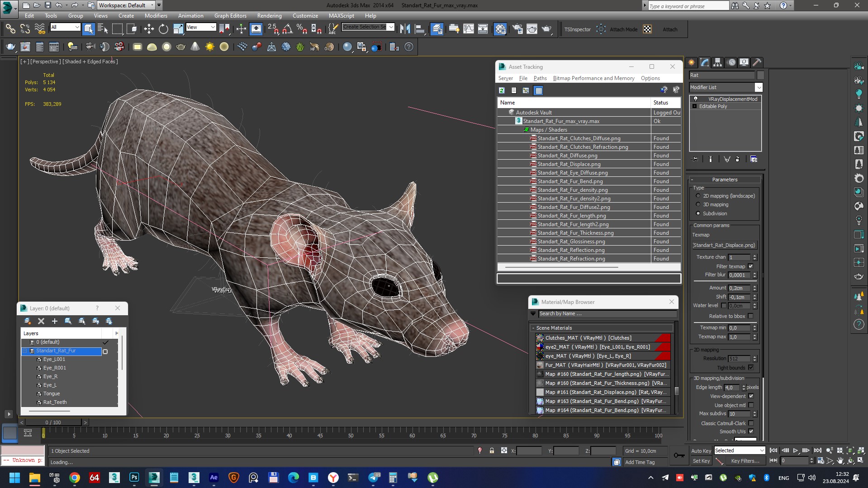
Task: Click Configure Modifier Sets icon
Action: coord(754,159)
